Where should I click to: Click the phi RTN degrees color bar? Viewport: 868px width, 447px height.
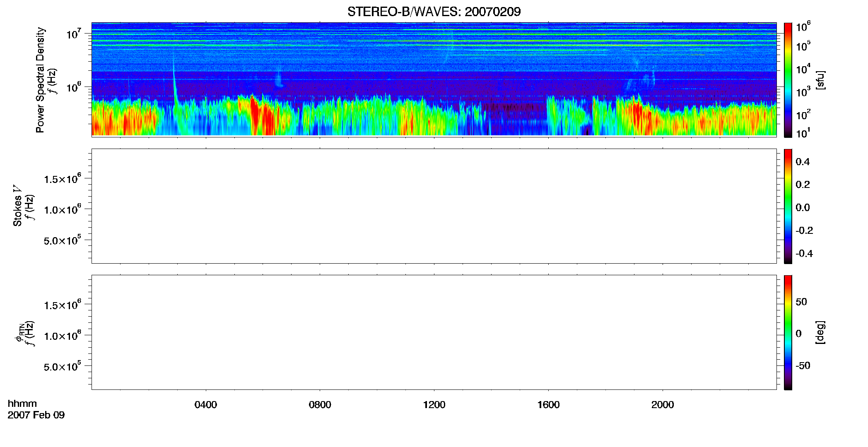788,332
